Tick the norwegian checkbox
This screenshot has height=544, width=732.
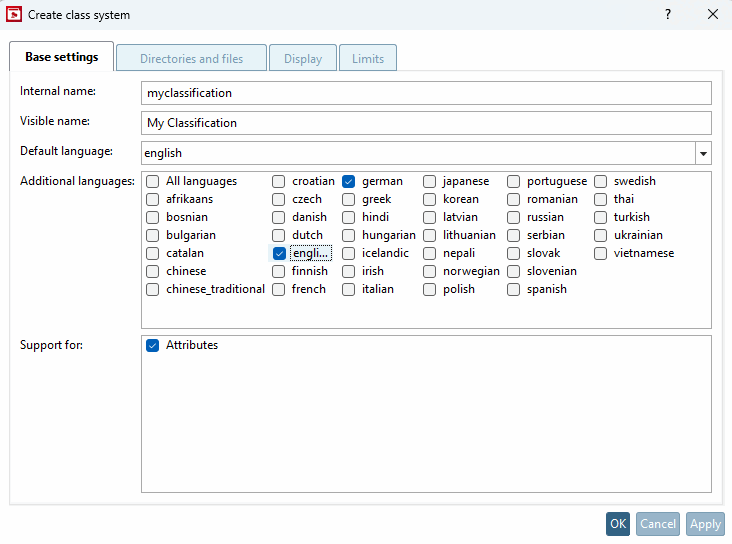(x=429, y=271)
